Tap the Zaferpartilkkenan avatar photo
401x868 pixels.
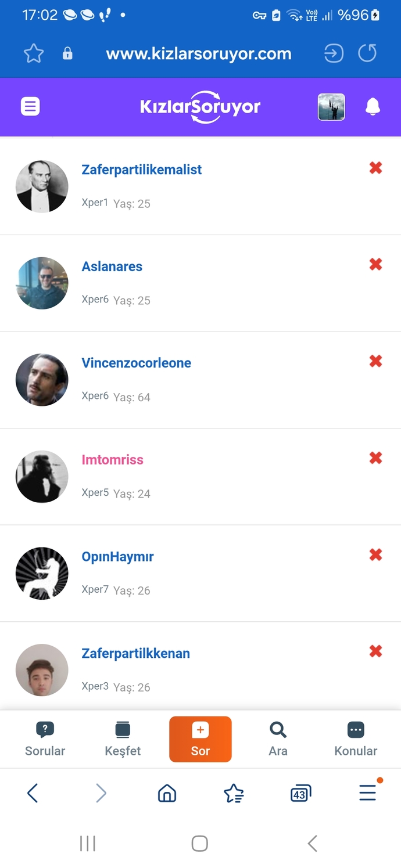(42, 670)
